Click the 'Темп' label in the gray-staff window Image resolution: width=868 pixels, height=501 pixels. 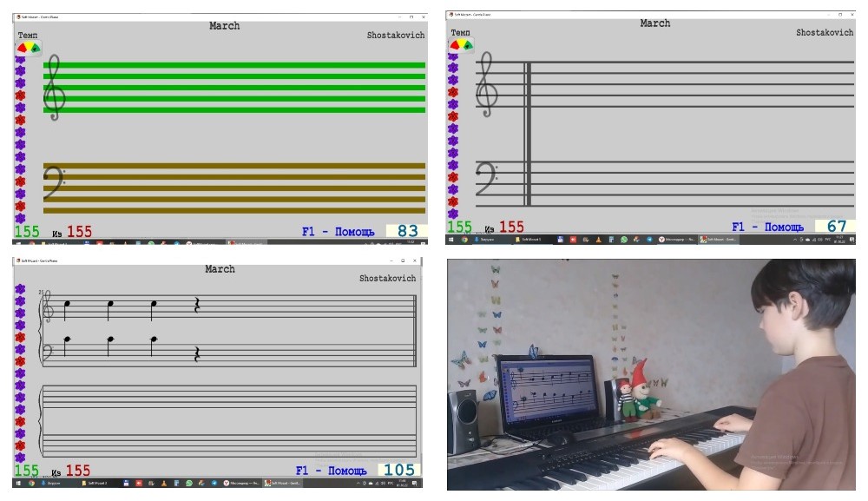click(460, 33)
